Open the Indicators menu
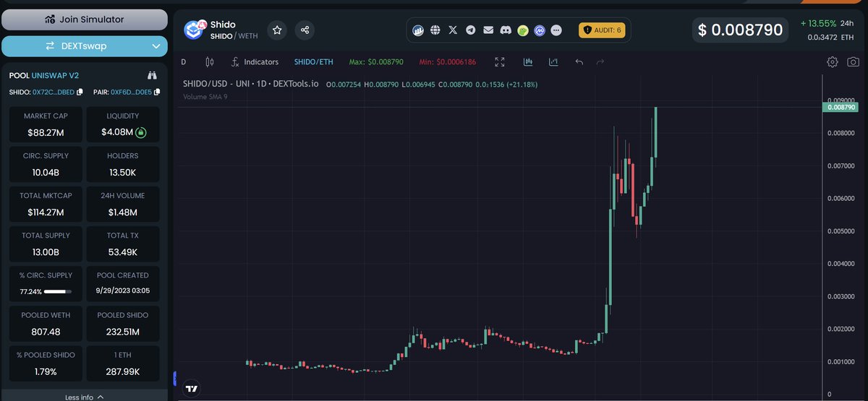Screen dimensions: 868x401 click(254, 62)
